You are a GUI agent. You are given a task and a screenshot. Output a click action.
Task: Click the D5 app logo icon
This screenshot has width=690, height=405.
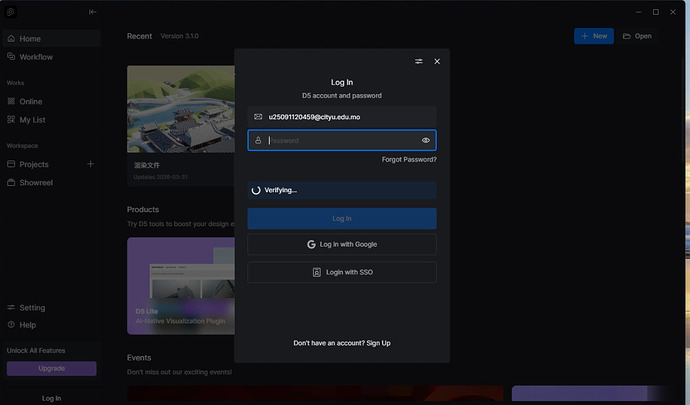11,12
